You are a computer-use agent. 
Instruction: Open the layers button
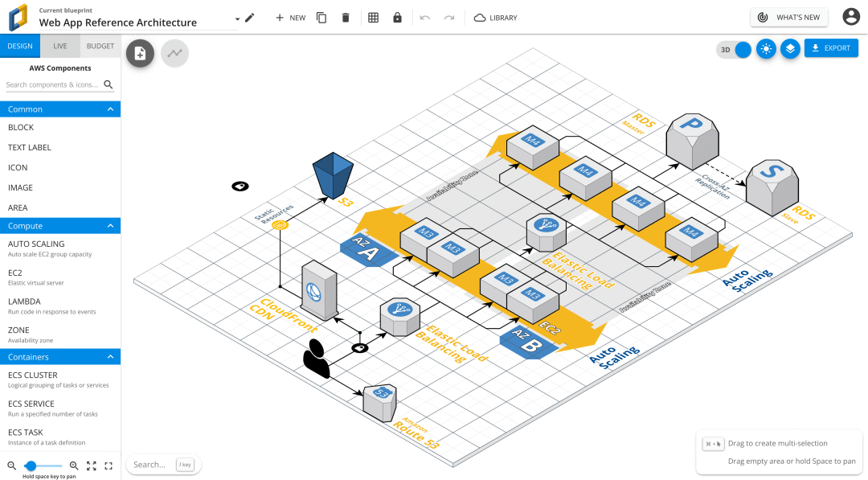tap(790, 49)
